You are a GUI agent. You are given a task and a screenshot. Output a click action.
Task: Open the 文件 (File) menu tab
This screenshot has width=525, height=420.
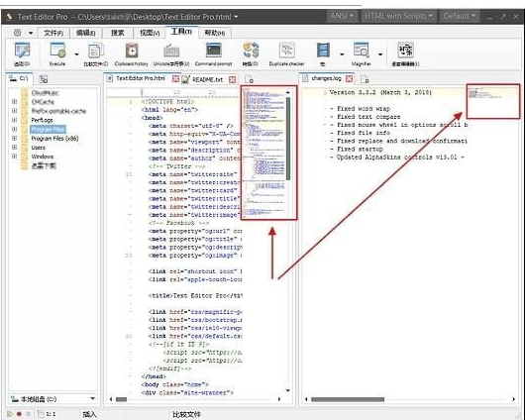pos(53,33)
